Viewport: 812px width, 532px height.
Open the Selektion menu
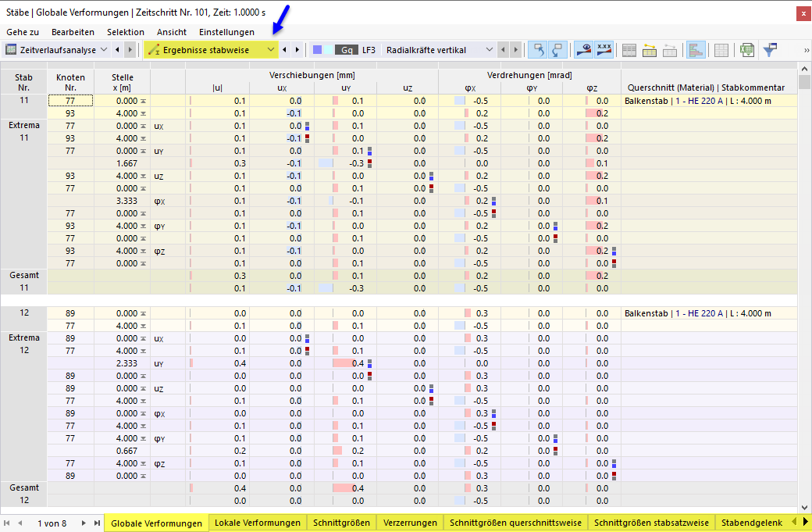[x=126, y=32]
